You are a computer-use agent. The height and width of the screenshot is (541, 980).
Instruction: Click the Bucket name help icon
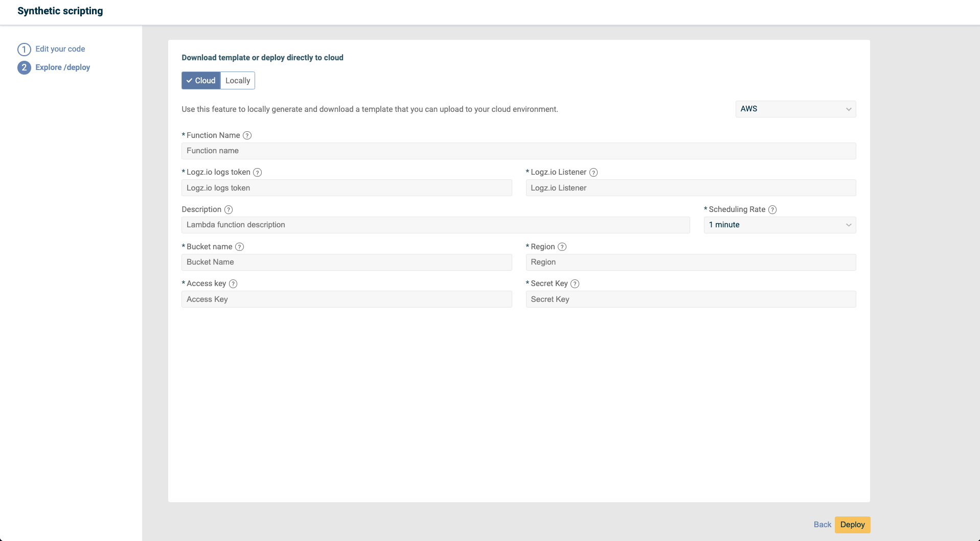240,247
